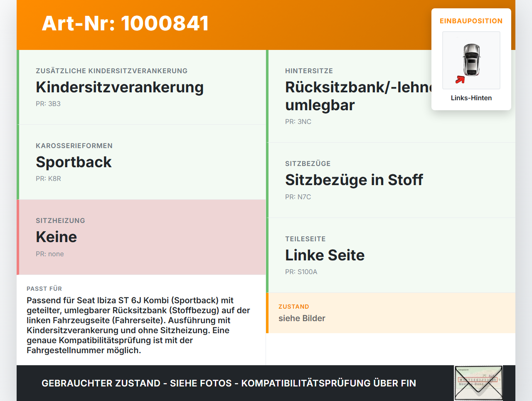532x401 pixels.
Task: Click the PR: 3NC code
Action: 298,121
